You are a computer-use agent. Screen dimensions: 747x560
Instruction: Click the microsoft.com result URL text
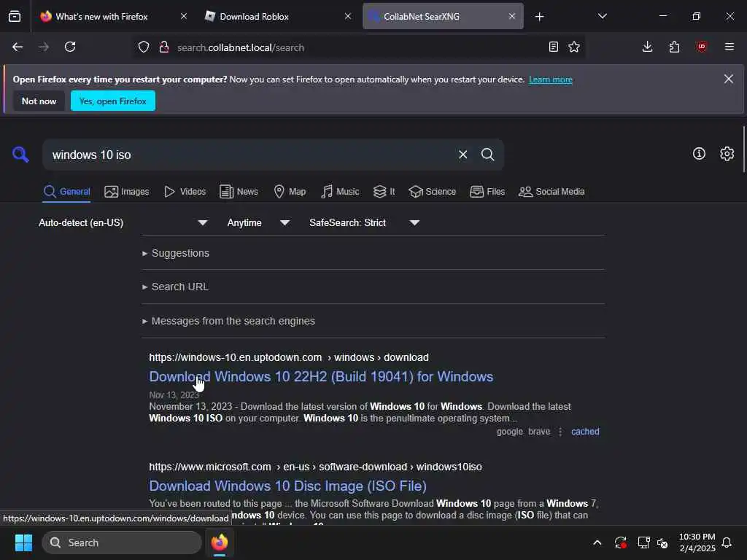(x=315, y=467)
